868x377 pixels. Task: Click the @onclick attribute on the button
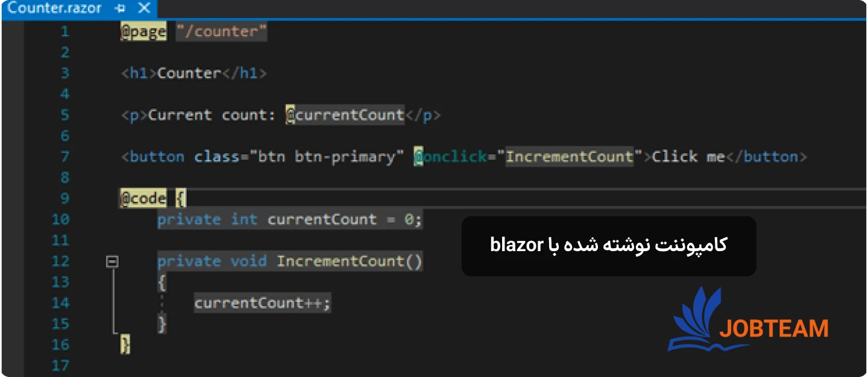click(450, 157)
